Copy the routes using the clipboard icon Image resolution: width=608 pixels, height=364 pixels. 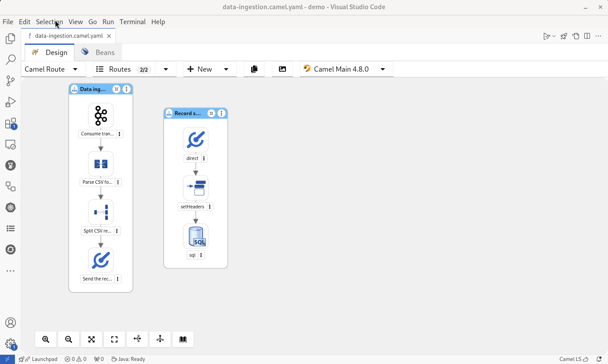click(254, 69)
